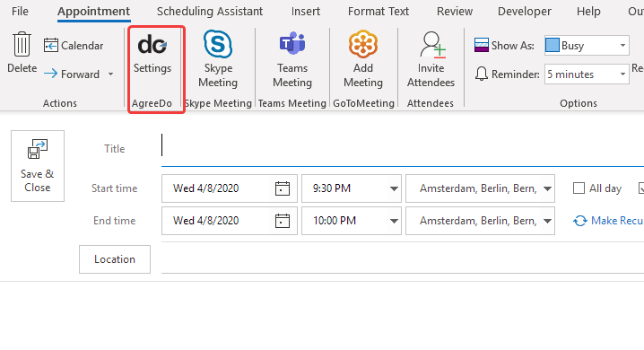Switch to Scheduling Assistant tab
This screenshot has width=644, height=350.
click(x=210, y=12)
